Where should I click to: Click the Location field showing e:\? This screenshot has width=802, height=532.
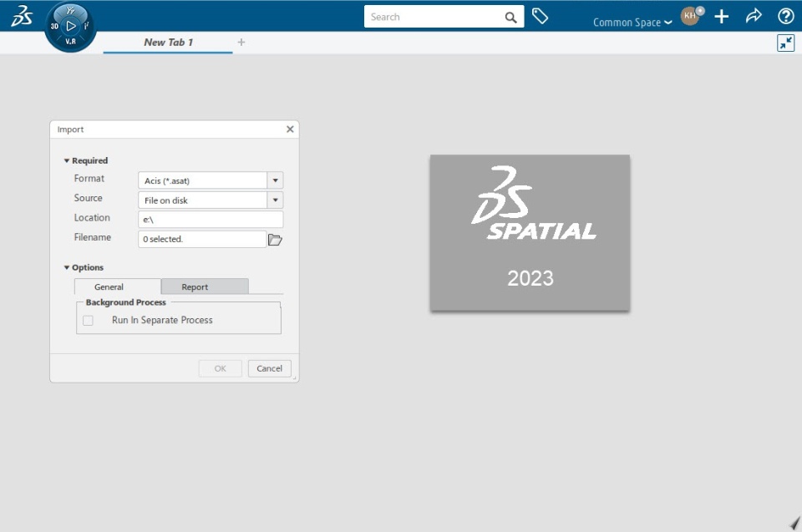(211, 220)
